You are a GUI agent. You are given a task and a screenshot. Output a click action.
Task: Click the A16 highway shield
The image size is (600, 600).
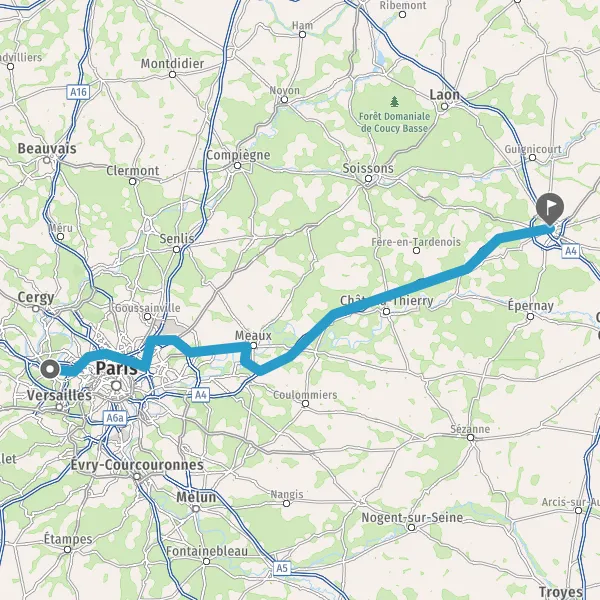tap(78, 92)
